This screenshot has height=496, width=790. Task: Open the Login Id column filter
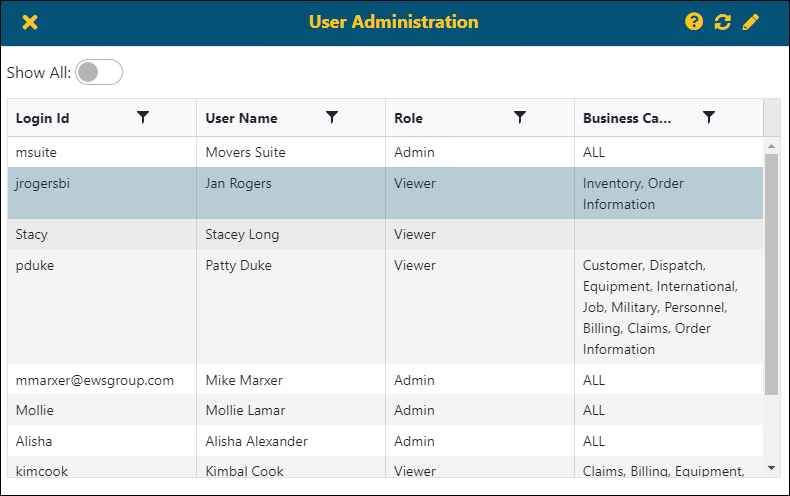pyautogui.click(x=143, y=118)
